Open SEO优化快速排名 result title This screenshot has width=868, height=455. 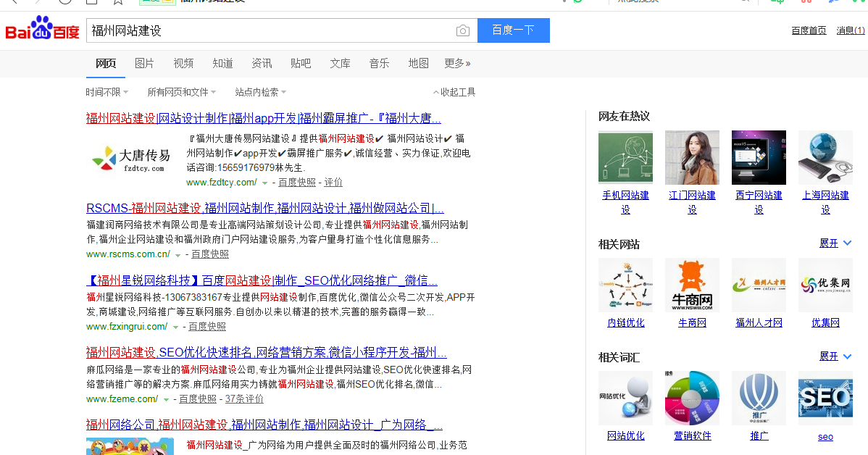[266, 352]
